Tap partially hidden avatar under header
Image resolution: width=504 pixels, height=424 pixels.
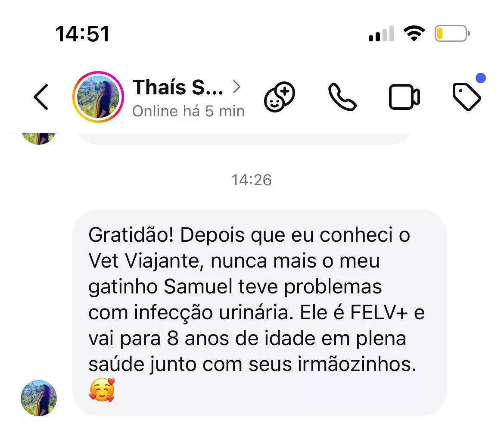point(39,139)
